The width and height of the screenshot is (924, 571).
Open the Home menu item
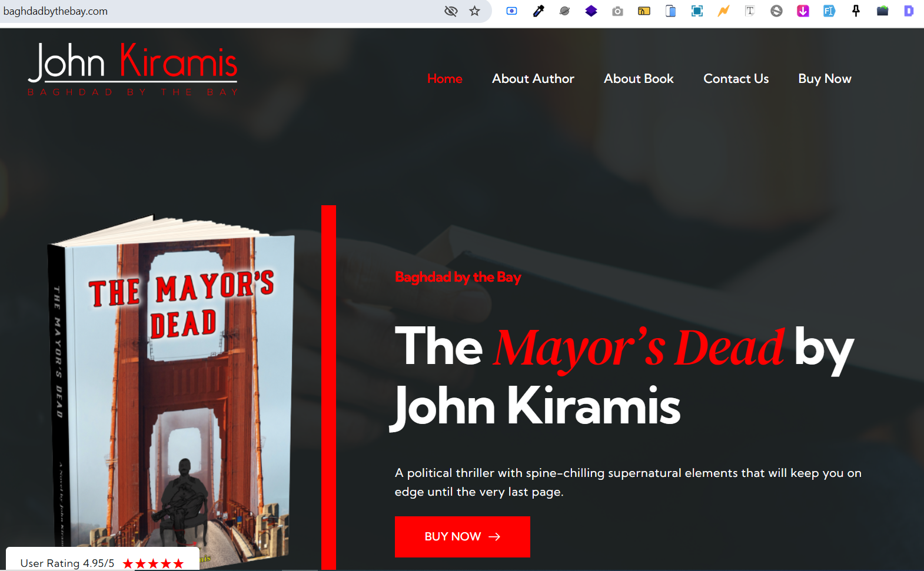click(444, 79)
